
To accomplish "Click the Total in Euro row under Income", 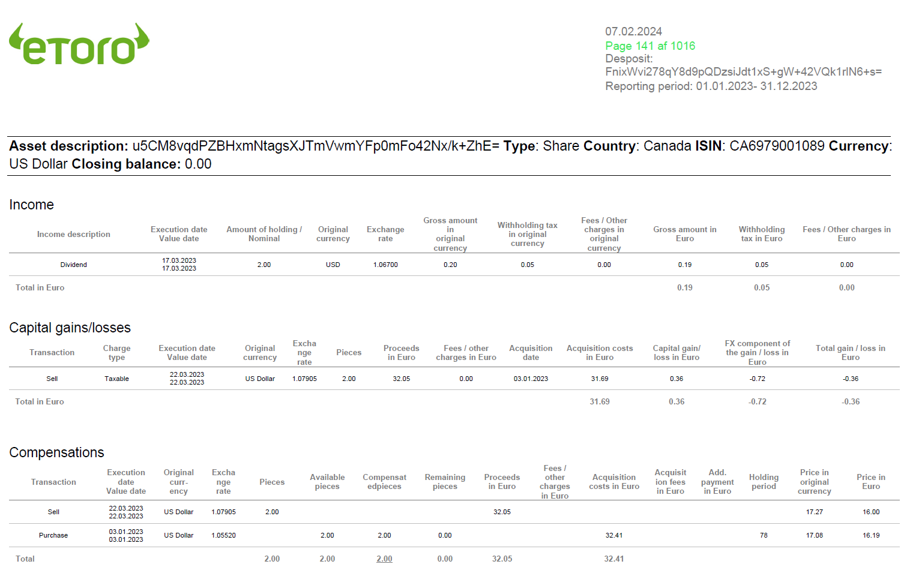I will [40, 287].
